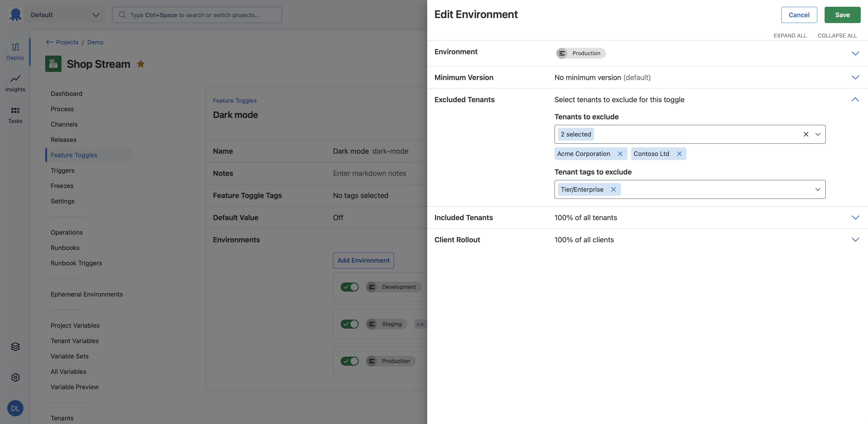Open Tenants menu item
The image size is (868, 424).
(62, 418)
